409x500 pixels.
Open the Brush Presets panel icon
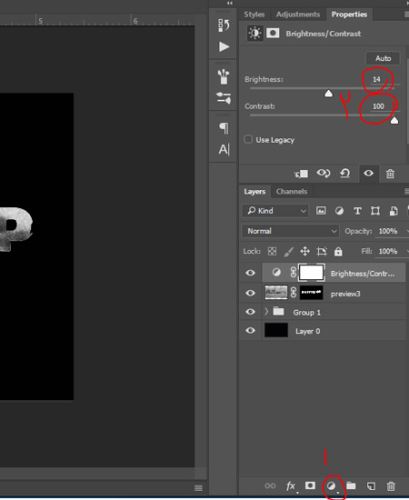[x=224, y=76]
